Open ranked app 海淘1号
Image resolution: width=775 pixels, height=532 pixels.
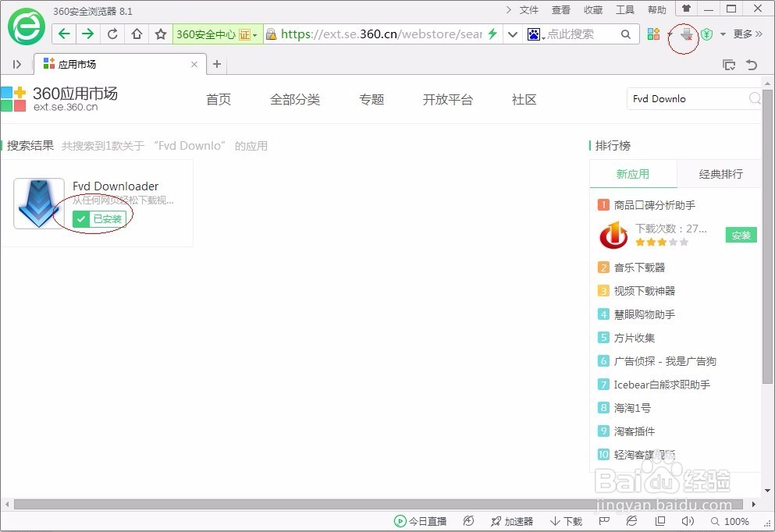click(632, 408)
